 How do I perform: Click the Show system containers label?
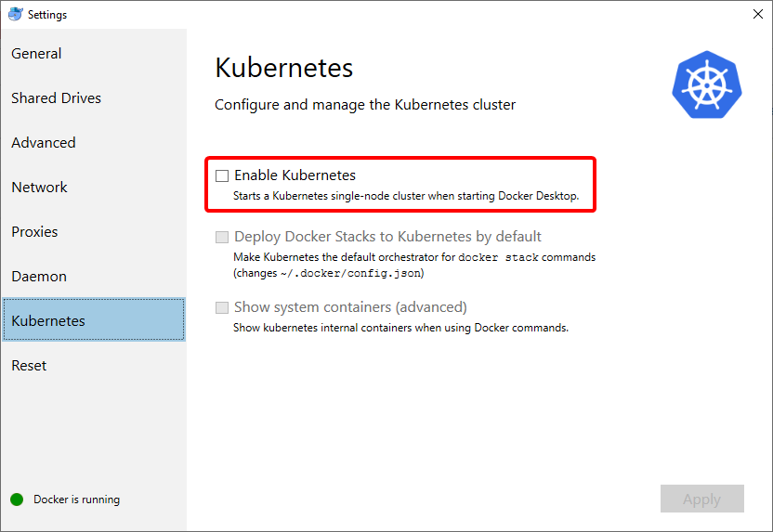coord(350,307)
